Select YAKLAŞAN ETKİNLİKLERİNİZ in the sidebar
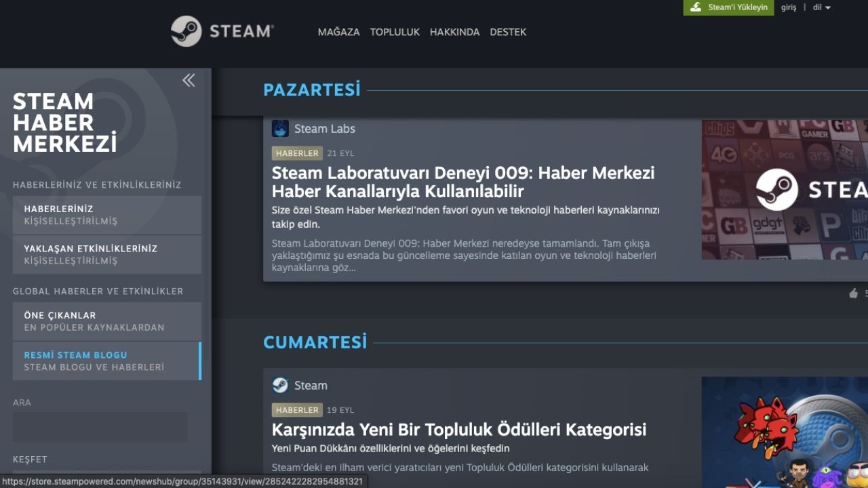The image size is (868, 488). [107, 254]
